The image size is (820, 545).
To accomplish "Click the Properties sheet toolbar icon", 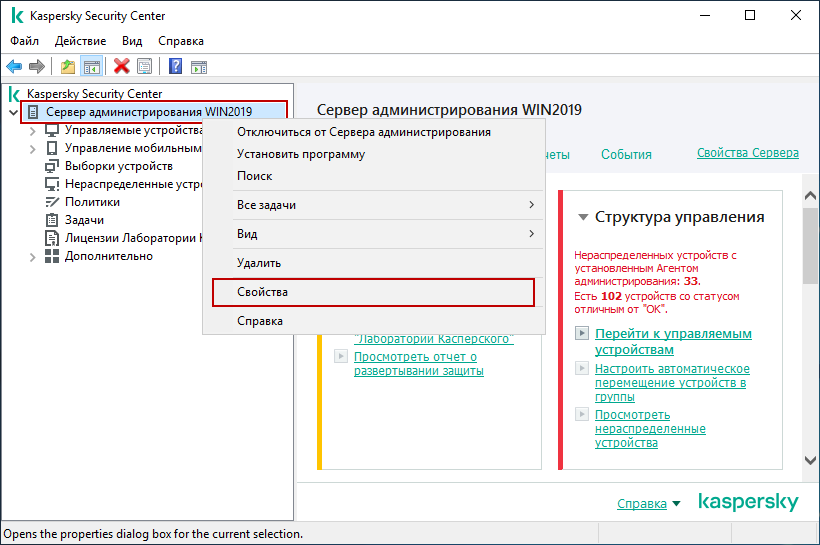I will click(x=144, y=66).
